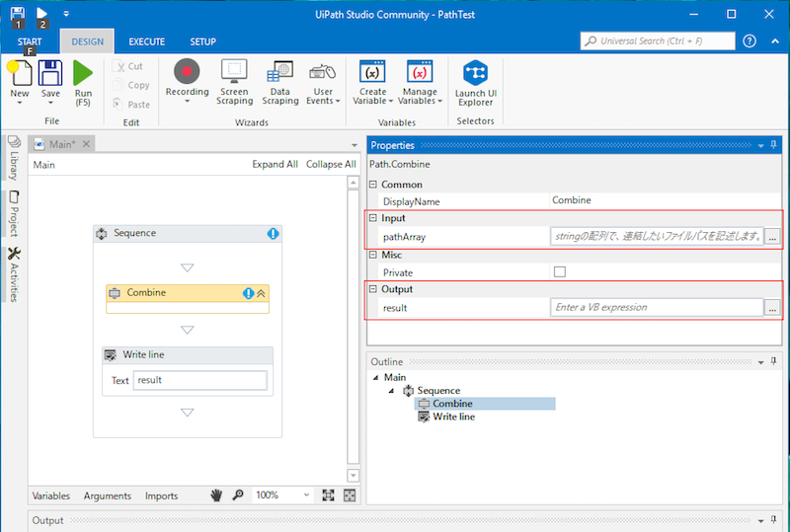This screenshot has width=790, height=532.
Task: Open pathArray expression editor ellipsis button
Action: click(772, 236)
